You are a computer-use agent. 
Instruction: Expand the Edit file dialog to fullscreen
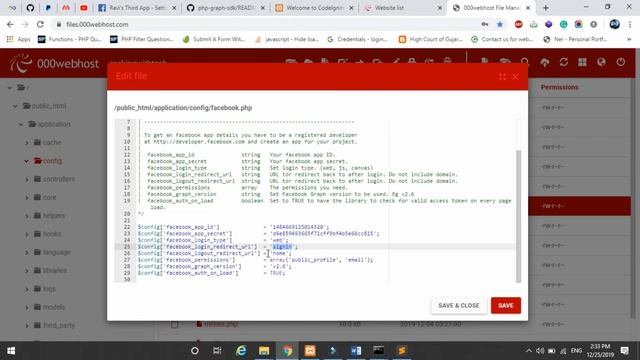pyautogui.click(x=502, y=77)
